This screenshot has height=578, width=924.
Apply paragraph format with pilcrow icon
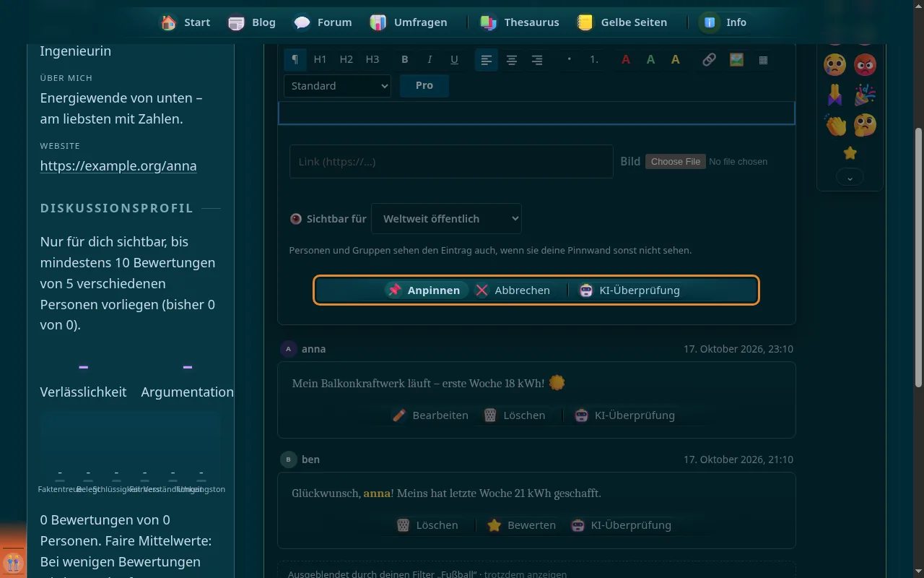(295, 60)
